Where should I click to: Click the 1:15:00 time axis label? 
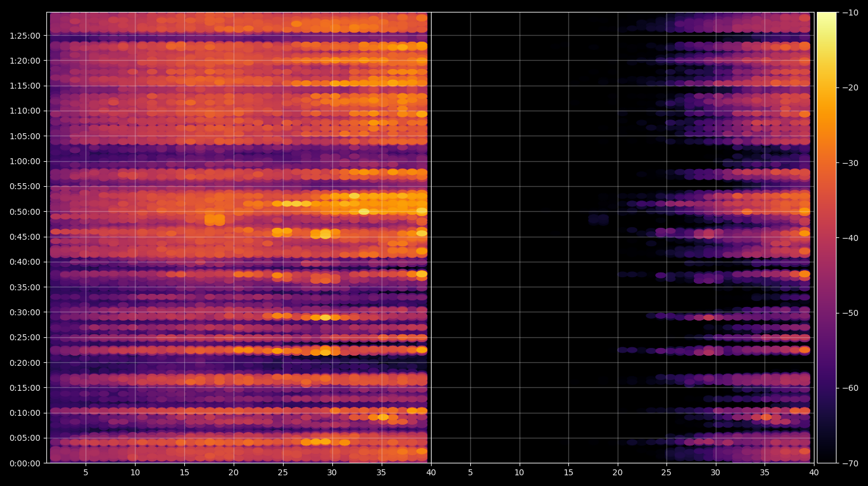[25, 86]
